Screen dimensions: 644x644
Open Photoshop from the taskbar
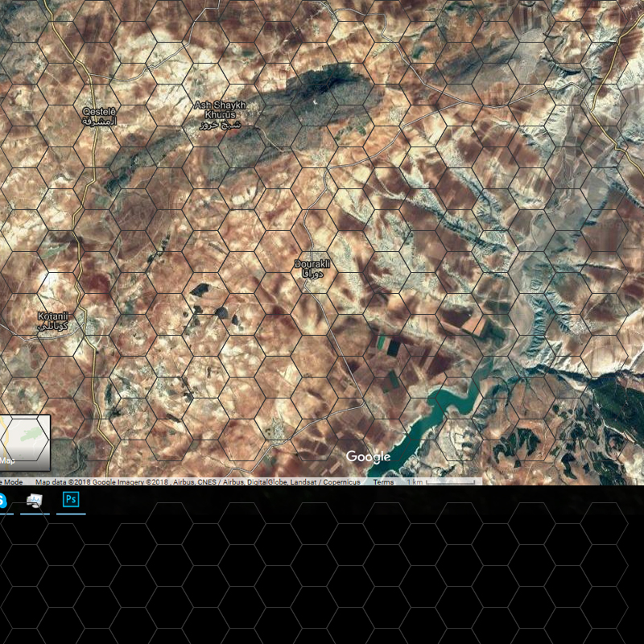tap(71, 499)
